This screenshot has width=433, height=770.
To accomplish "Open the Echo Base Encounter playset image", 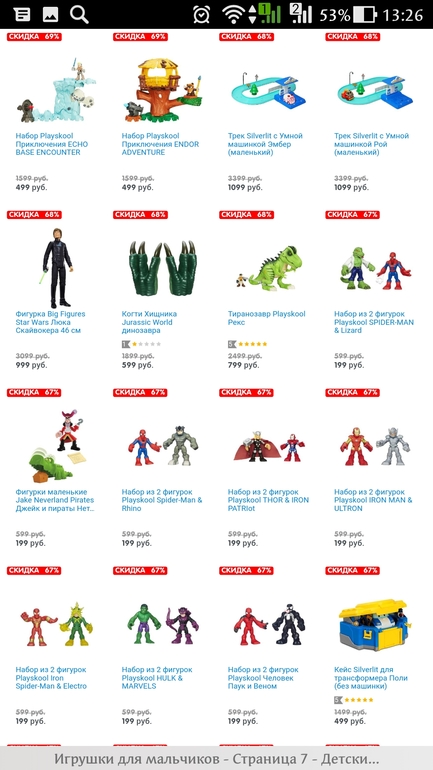I will point(56,90).
